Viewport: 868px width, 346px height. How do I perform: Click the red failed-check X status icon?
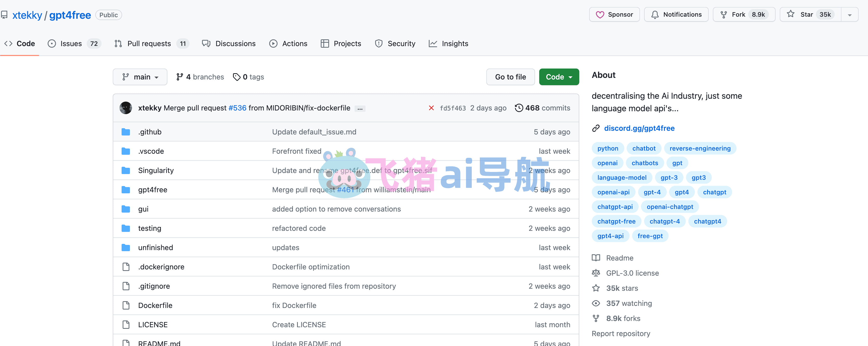[431, 108]
